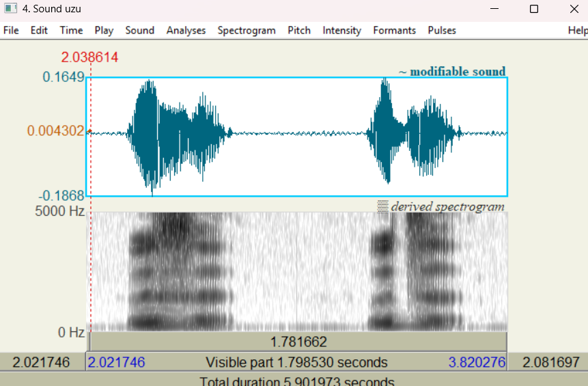
Task: Click the blue 3.820276 window end time
Action: pos(477,362)
